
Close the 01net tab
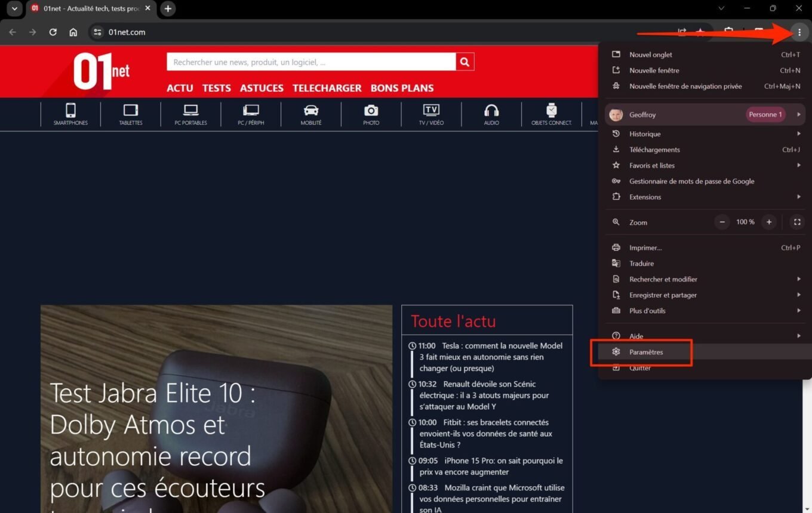click(x=147, y=8)
